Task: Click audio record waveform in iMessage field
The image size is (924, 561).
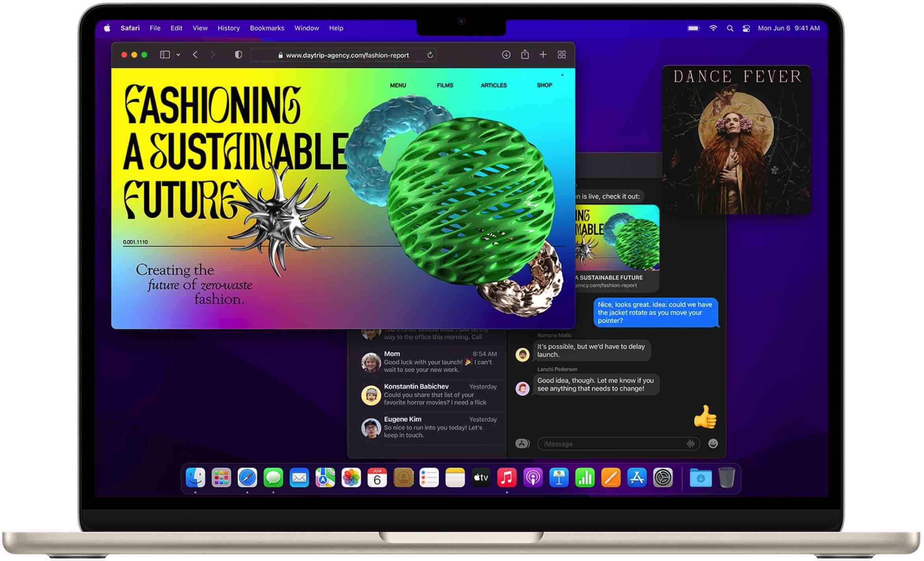Action: 691,444
